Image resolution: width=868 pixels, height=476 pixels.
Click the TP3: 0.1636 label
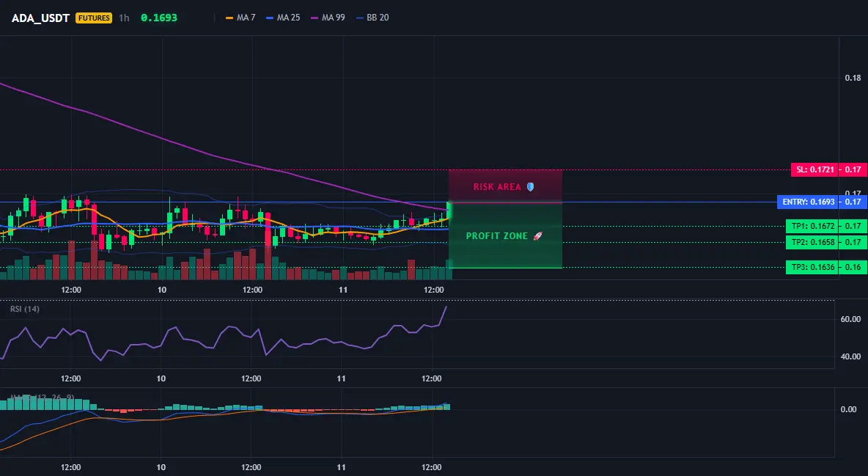[x=812, y=267]
